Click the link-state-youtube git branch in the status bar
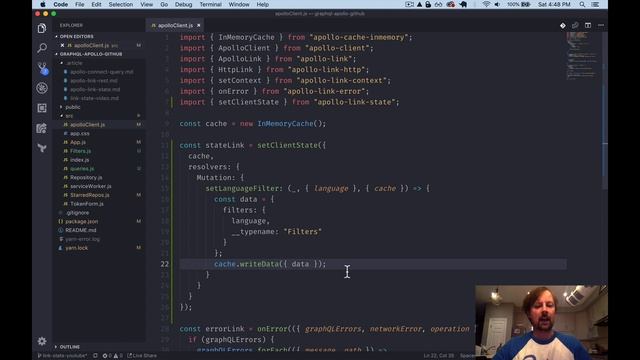This screenshot has width=640, height=360. coord(62,356)
